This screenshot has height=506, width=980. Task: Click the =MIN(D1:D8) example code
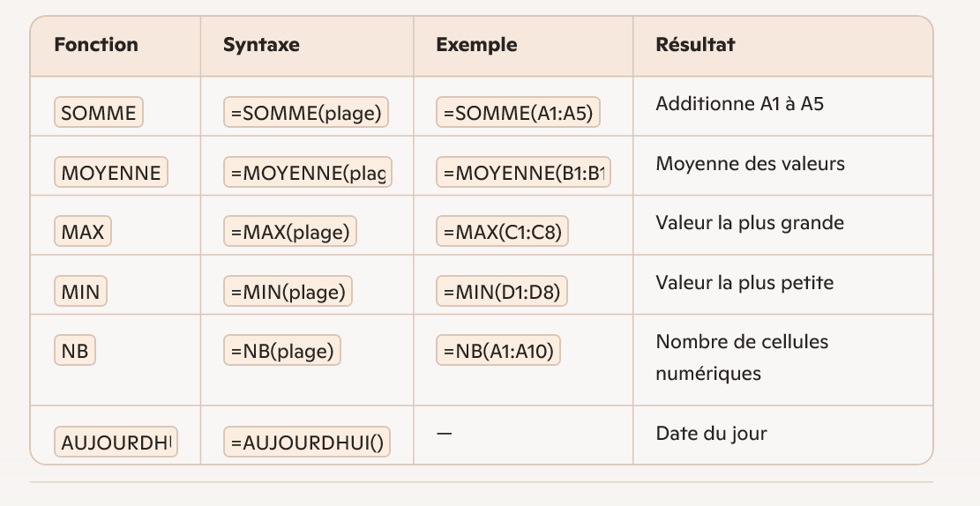(x=502, y=292)
